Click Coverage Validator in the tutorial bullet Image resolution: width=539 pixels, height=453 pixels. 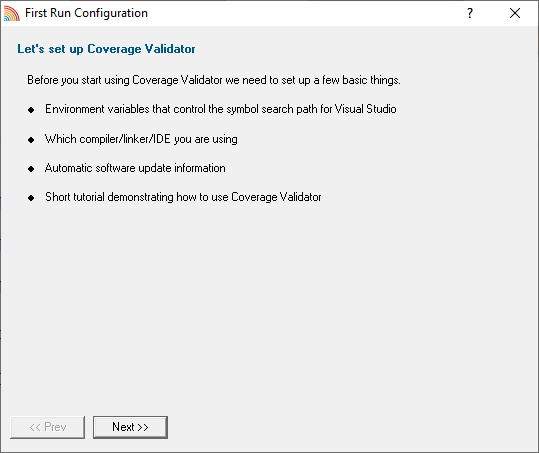(x=276, y=197)
